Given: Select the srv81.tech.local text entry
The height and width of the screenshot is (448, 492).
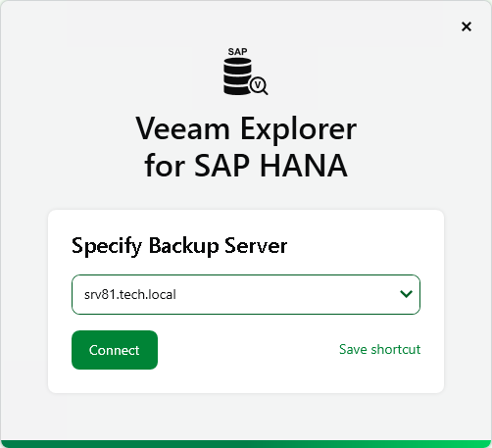Looking at the screenshot, I should (x=130, y=294).
